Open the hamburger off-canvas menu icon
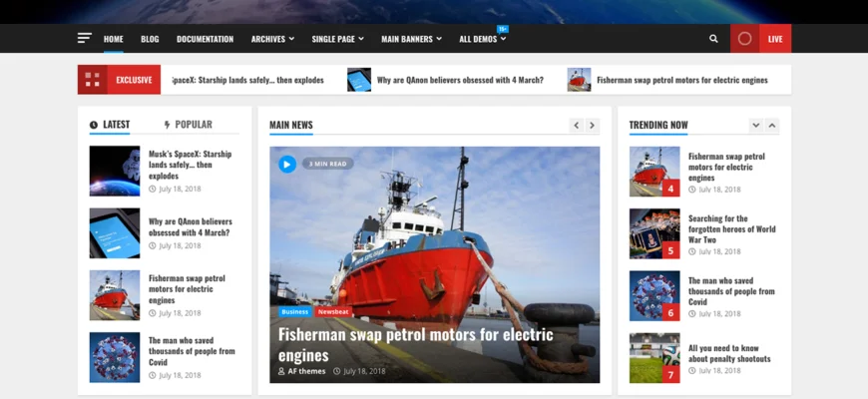Image resolution: width=868 pixels, height=399 pixels. (x=85, y=39)
